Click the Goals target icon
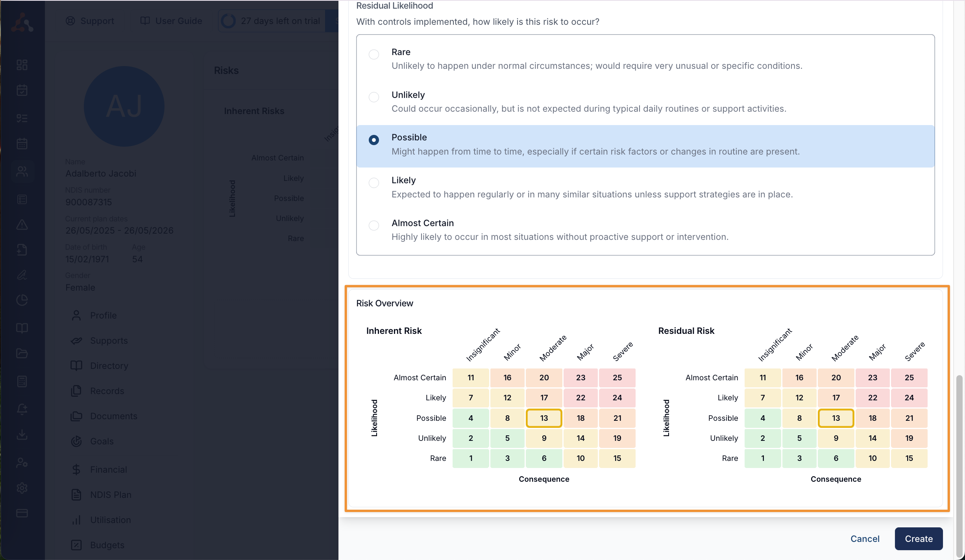The height and width of the screenshot is (560, 965). (x=76, y=441)
